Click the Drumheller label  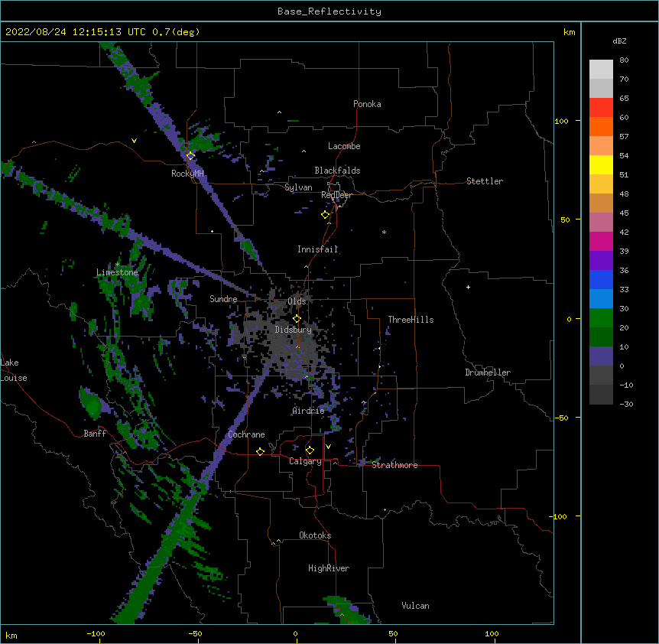point(488,372)
